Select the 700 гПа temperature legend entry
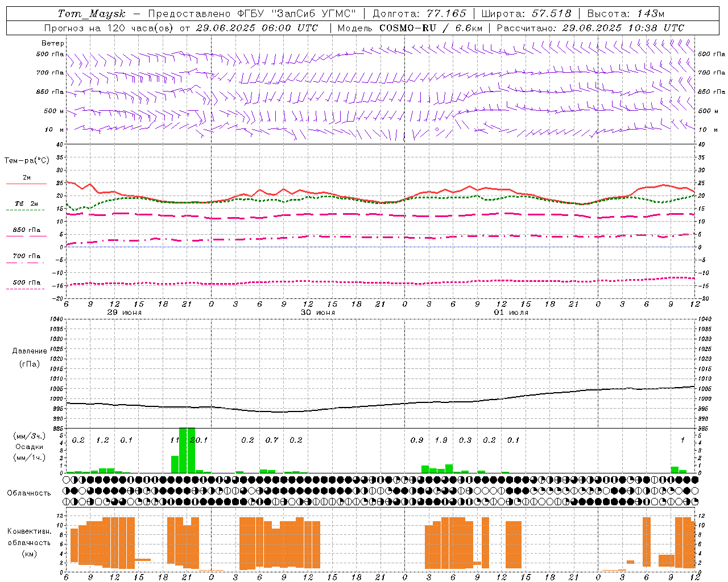 point(26,256)
